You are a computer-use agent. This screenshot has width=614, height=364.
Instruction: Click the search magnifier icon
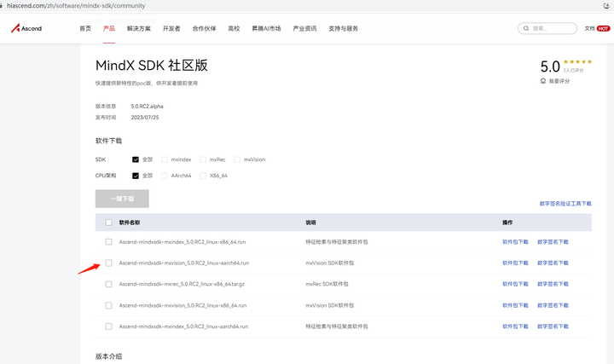click(526, 28)
